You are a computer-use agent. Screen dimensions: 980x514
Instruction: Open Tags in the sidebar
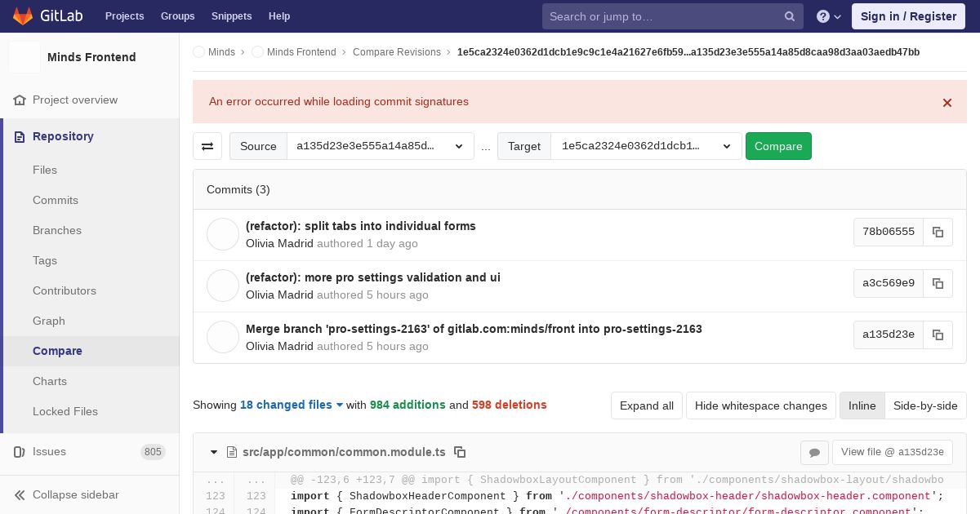45,260
